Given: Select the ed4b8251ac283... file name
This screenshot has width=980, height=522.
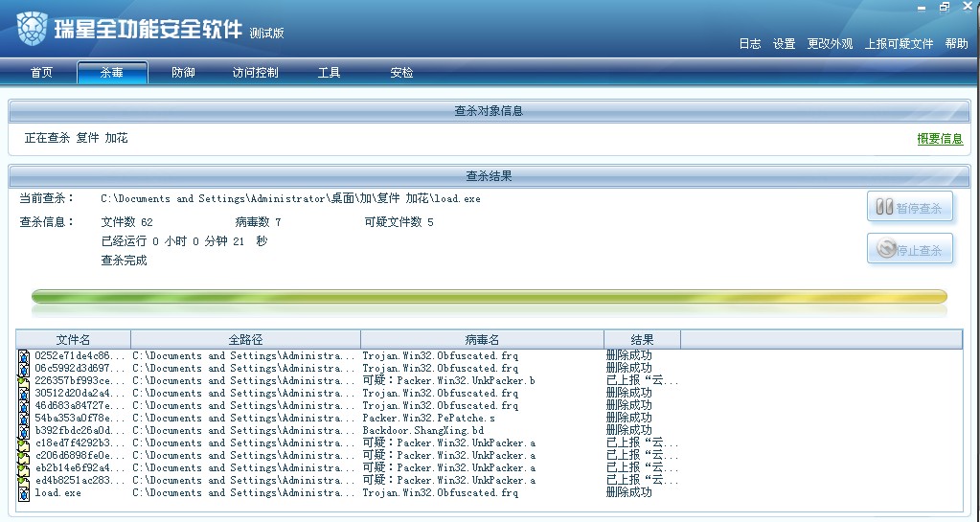Looking at the screenshot, I should click(x=80, y=482).
